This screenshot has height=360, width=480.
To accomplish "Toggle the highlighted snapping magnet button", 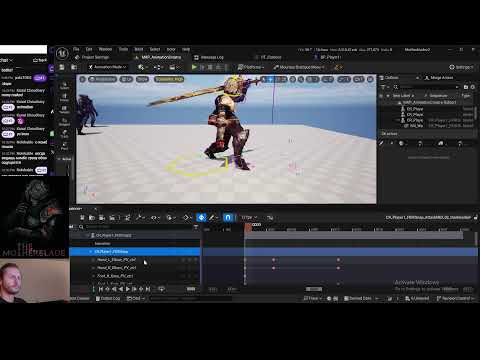I will click(x=228, y=218).
